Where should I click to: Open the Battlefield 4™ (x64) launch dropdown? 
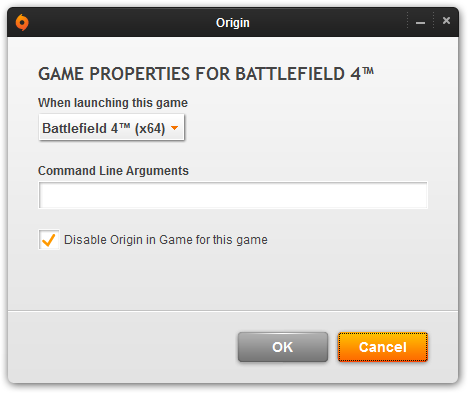(x=111, y=128)
